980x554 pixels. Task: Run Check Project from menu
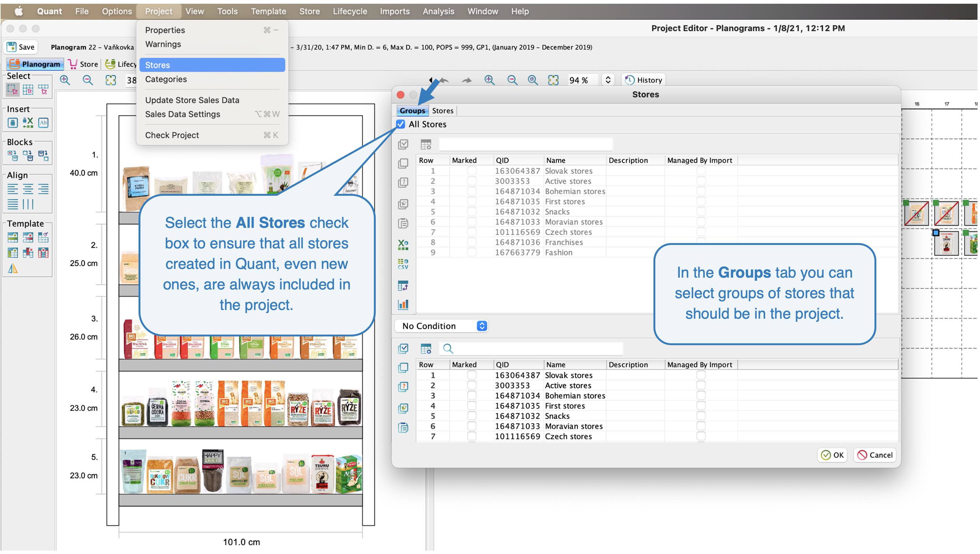tap(212, 135)
